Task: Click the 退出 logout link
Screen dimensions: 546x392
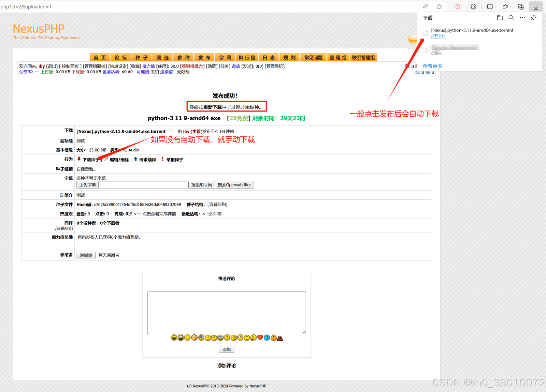Action: coord(52,66)
